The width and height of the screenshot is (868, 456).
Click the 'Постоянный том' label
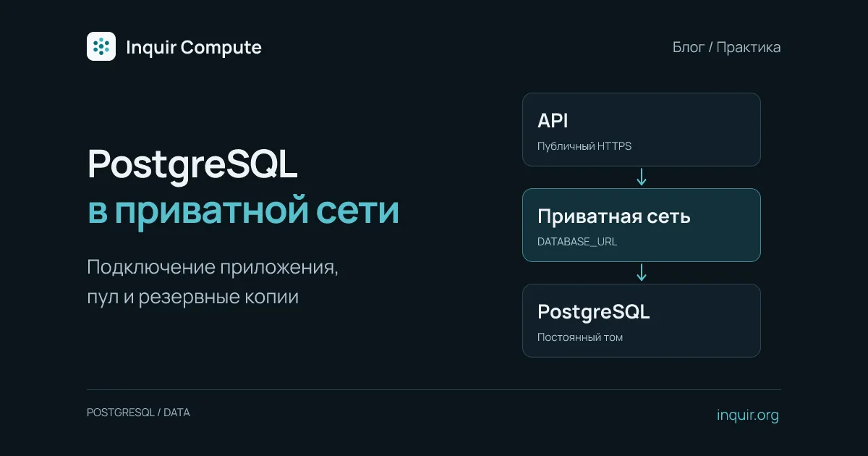tap(580, 337)
